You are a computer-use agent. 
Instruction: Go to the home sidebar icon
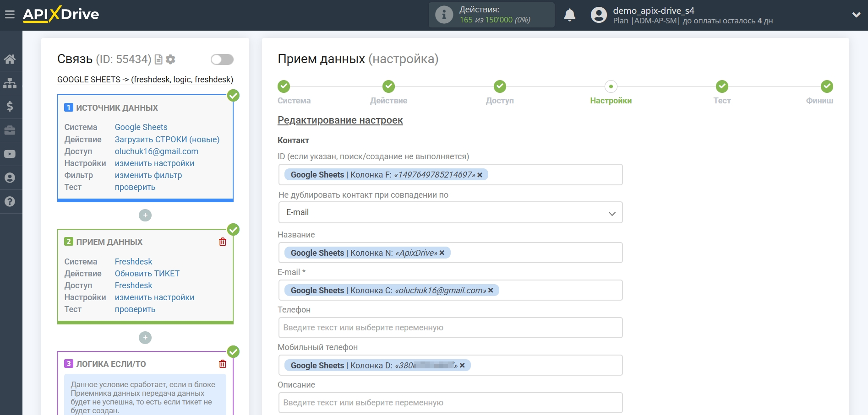10,59
